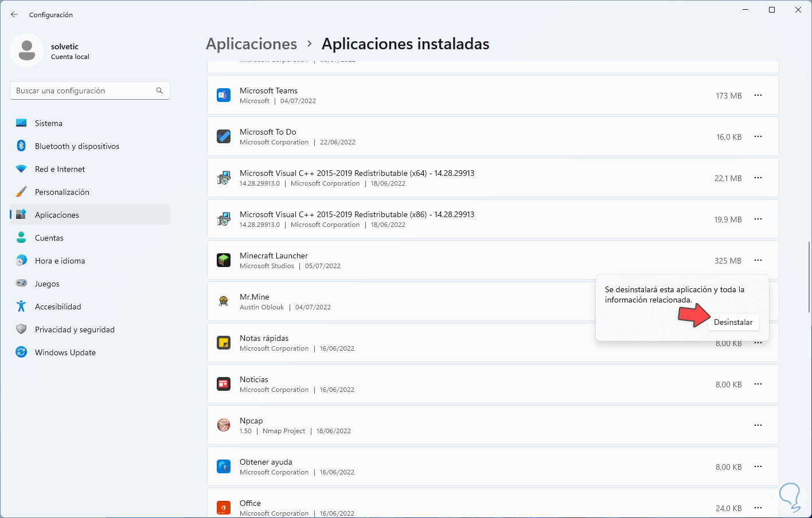Click the Aplicaciones sidebar icon
The height and width of the screenshot is (518, 812).
click(x=21, y=215)
